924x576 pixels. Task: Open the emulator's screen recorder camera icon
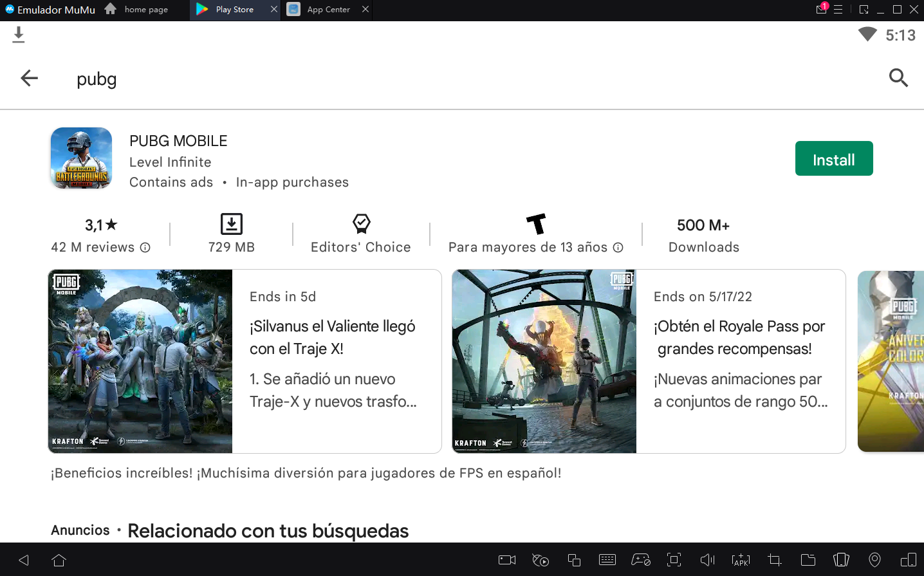pos(507,560)
